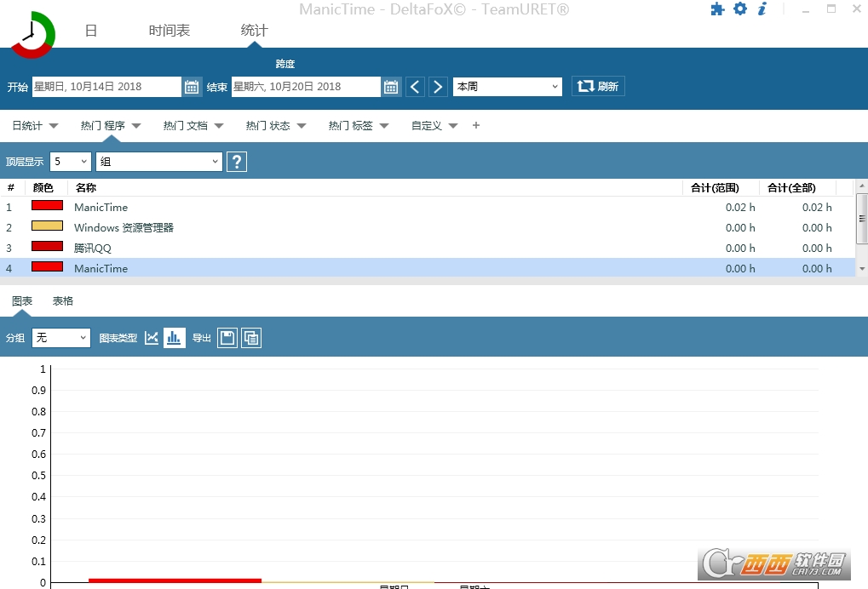Screen dimensions: 868x589
Task: Expand the 本周 time span dropdown
Action: click(508, 87)
